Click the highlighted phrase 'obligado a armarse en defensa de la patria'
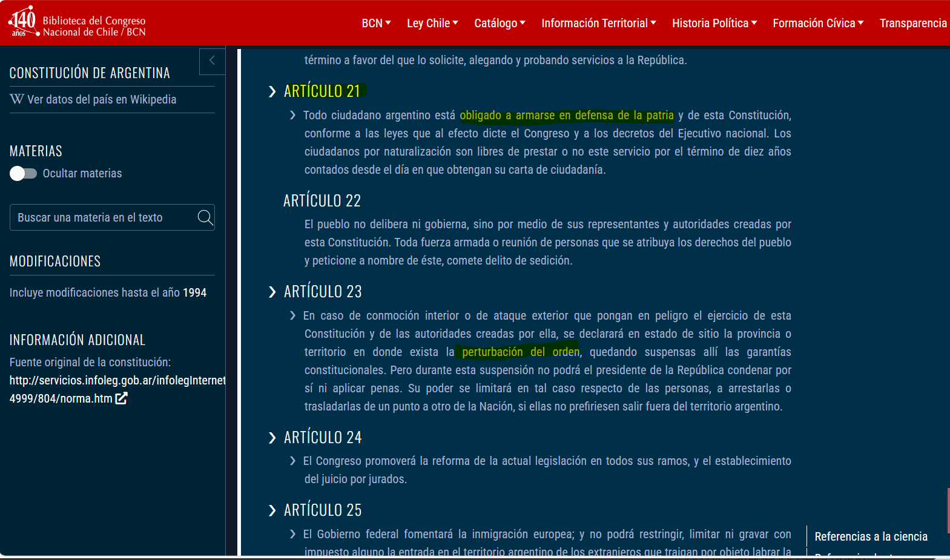950x560 pixels. (x=567, y=115)
